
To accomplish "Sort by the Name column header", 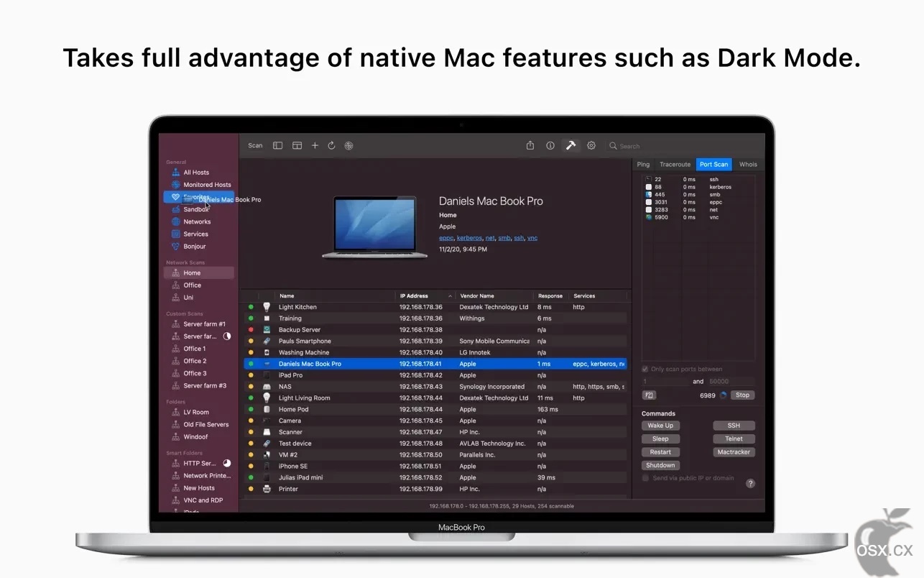I will coord(335,295).
